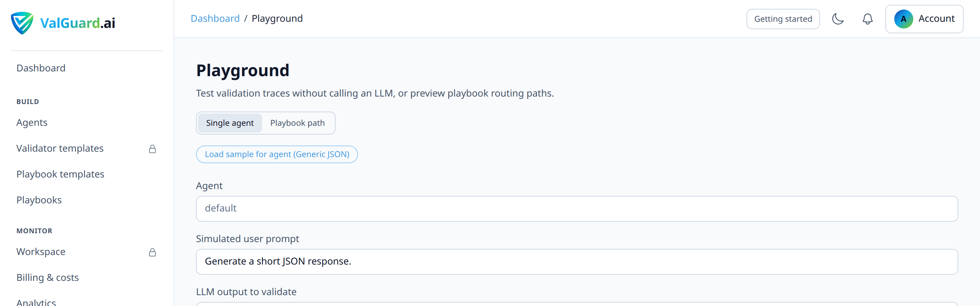
Task: Click the Simulated user prompt label
Action: pyautogui.click(x=247, y=239)
